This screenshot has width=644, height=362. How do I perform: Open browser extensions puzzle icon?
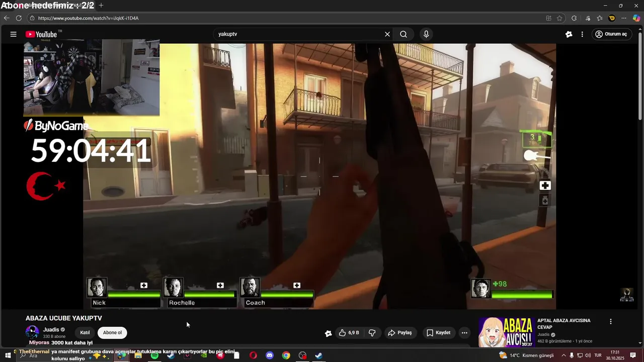[574, 18]
